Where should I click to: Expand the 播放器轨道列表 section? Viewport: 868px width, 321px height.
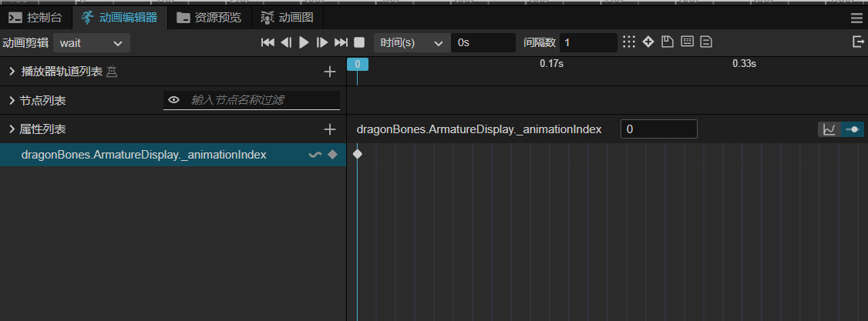(x=12, y=72)
